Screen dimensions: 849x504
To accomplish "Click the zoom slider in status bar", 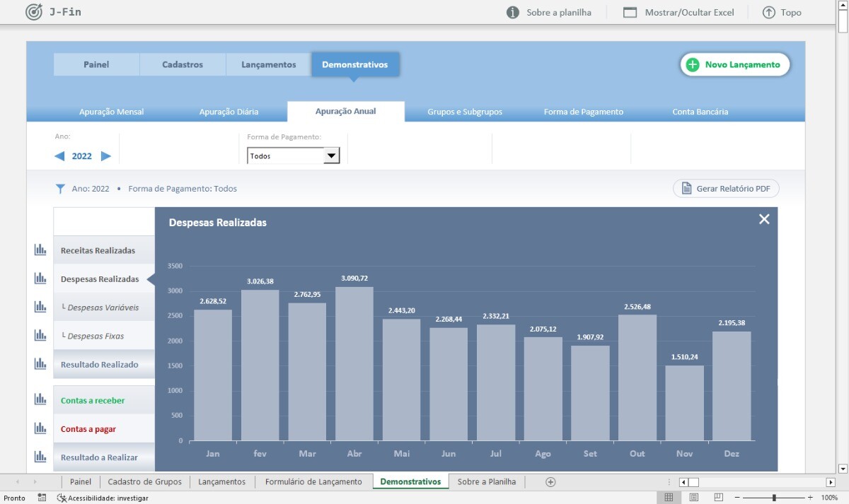I will click(774, 498).
